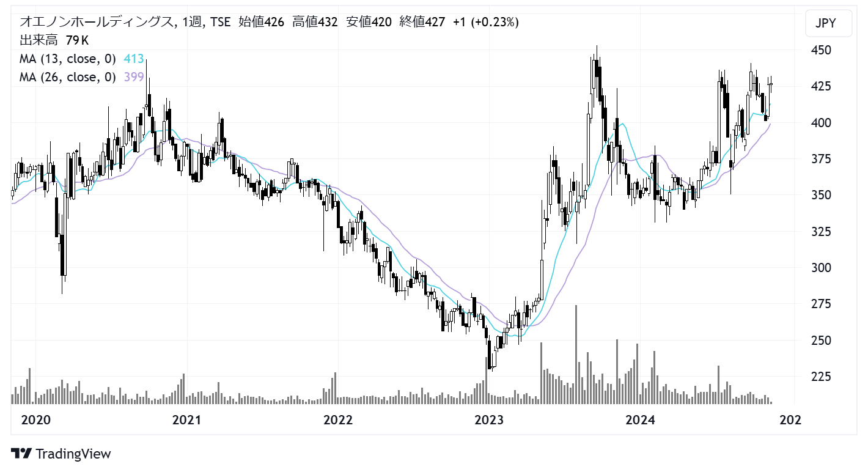This screenshot has height=472, width=868.
Task: Click the 2023 label on time axis
Action: [x=490, y=420]
